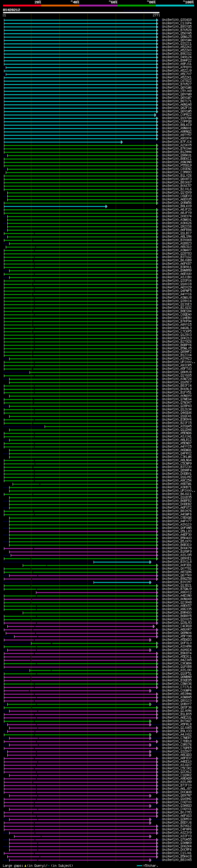Select the UniRef100_A8F837 label
Viewport: 197px width, 868px height.
coord(177,758)
